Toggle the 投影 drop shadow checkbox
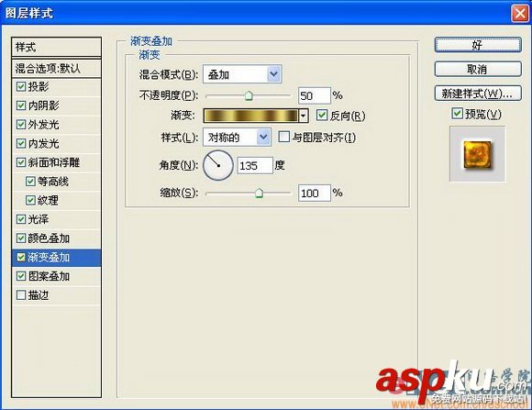 pyautogui.click(x=21, y=86)
